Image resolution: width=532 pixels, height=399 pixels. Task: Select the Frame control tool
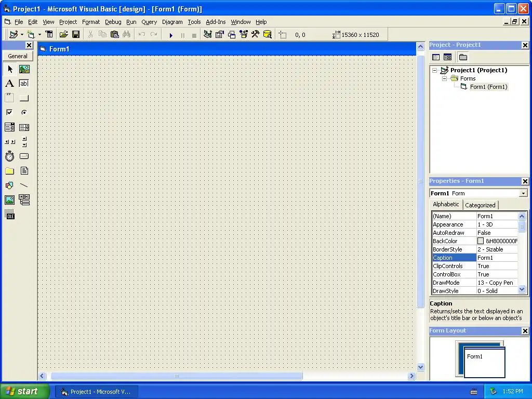[x=10, y=98]
